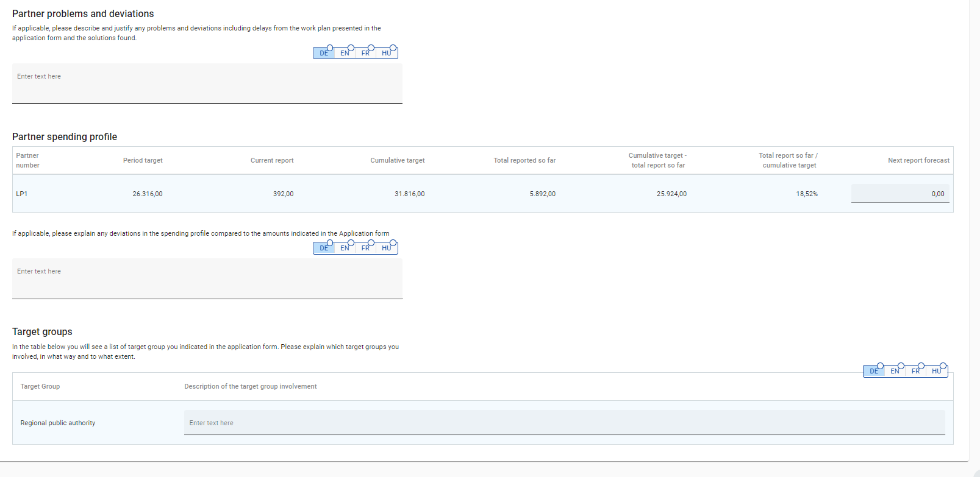
Task: Choose FR language in Target groups table
Action: (915, 371)
